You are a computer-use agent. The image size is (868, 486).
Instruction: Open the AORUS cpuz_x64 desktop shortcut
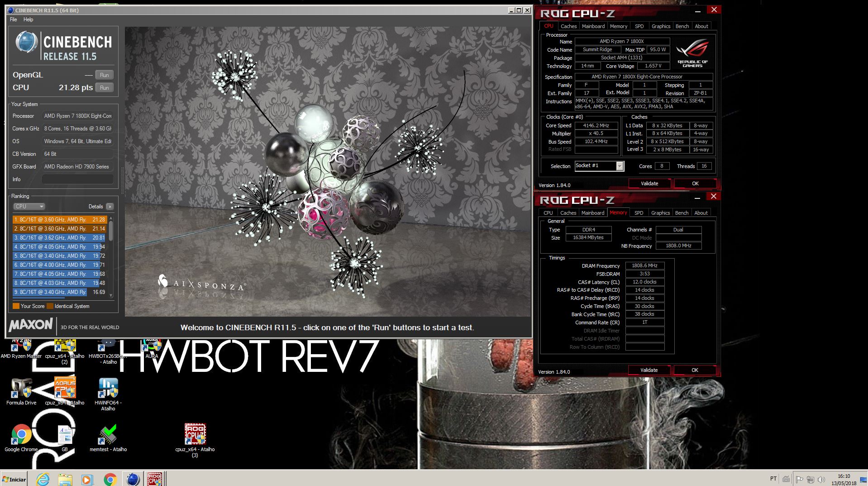coord(65,391)
